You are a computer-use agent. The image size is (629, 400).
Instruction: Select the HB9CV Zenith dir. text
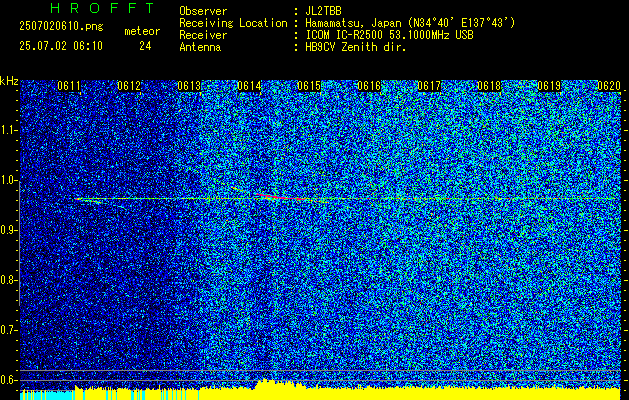[356, 47]
